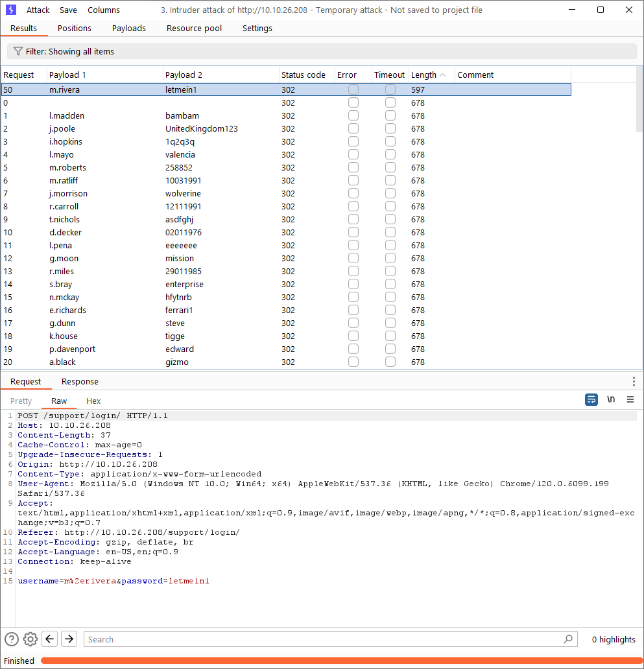The image size is (644, 669).
Task: Switch to Hex view
Action: [x=93, y=401]
